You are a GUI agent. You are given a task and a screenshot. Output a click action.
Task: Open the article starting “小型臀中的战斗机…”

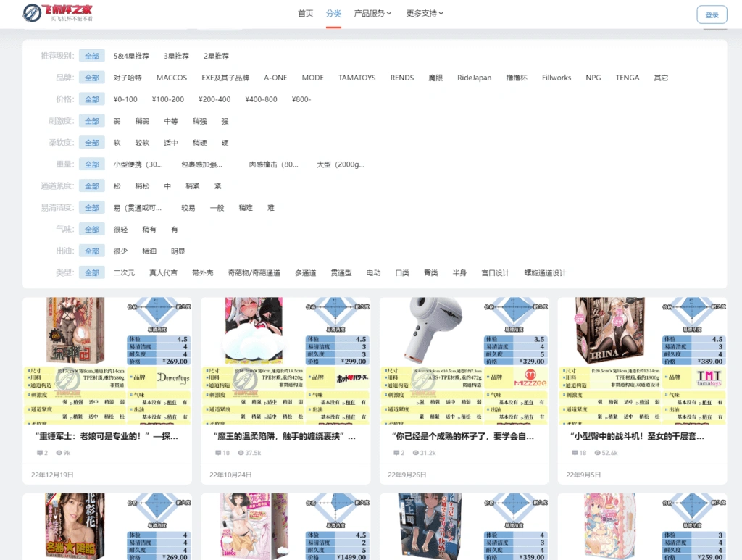pyautogui.click(x=638, y=437)
